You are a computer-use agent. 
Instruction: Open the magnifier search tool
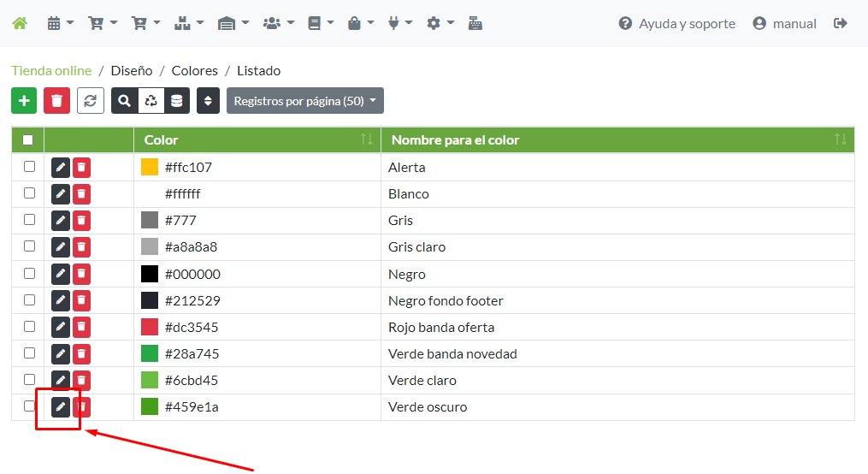click(x=125, y=101)
